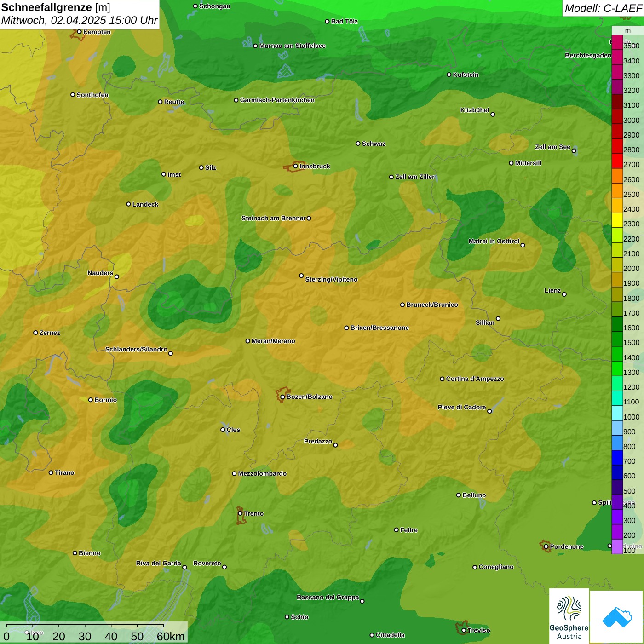
Task: Click the Sillian label
Action: [485, 322]
